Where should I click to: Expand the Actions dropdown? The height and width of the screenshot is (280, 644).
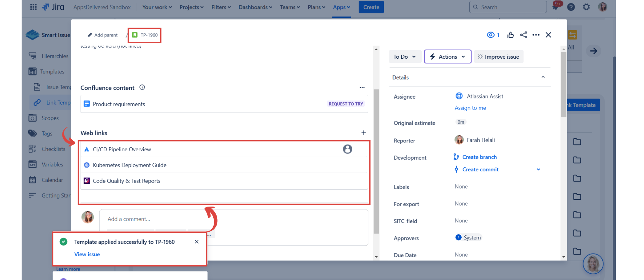[448, 57]
